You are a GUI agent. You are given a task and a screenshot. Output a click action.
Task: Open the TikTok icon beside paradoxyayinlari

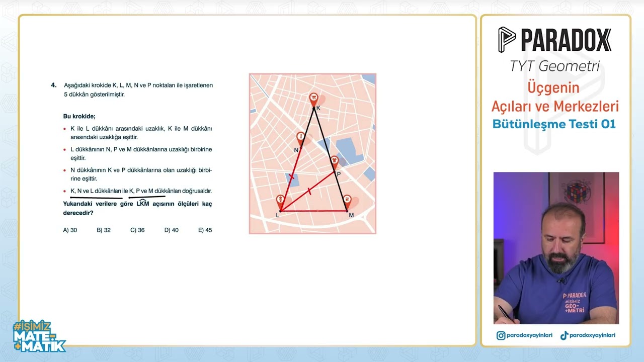point(564,335)
